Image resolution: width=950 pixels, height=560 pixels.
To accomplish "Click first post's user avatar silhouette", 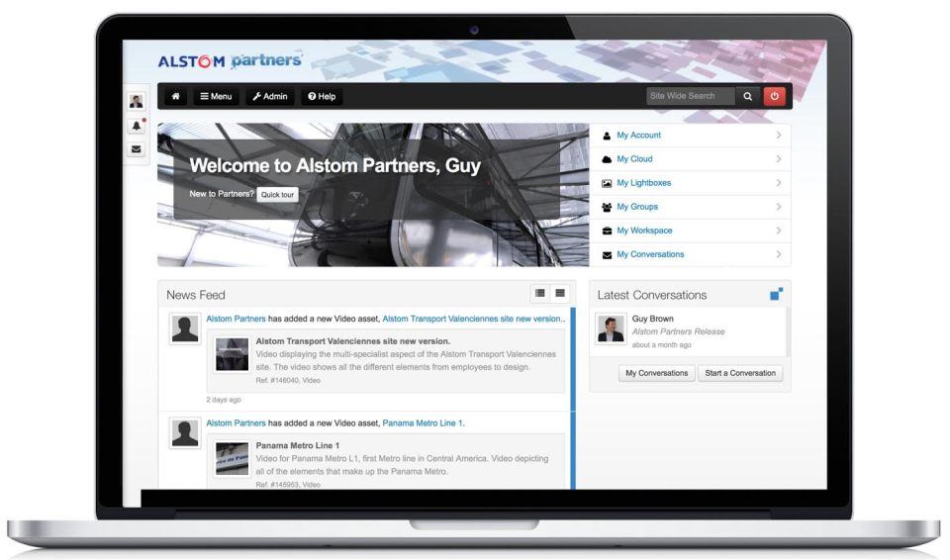I will pyautogui.click(x=185, y=329).
